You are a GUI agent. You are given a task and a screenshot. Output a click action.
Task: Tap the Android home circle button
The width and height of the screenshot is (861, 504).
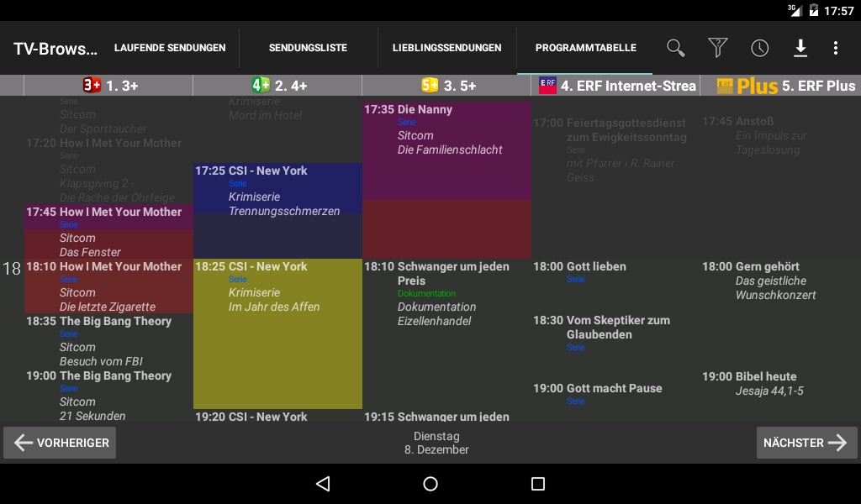tap(430, 484)
